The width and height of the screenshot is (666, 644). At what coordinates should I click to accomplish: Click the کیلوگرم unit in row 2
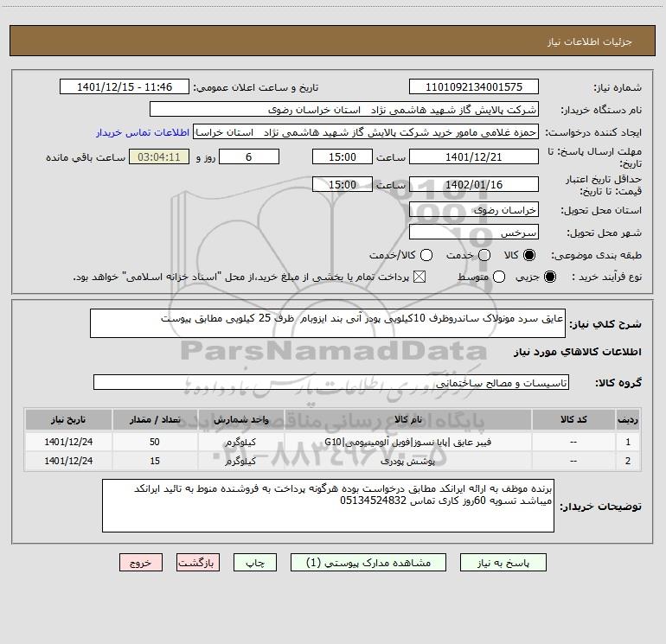(240, 461)
